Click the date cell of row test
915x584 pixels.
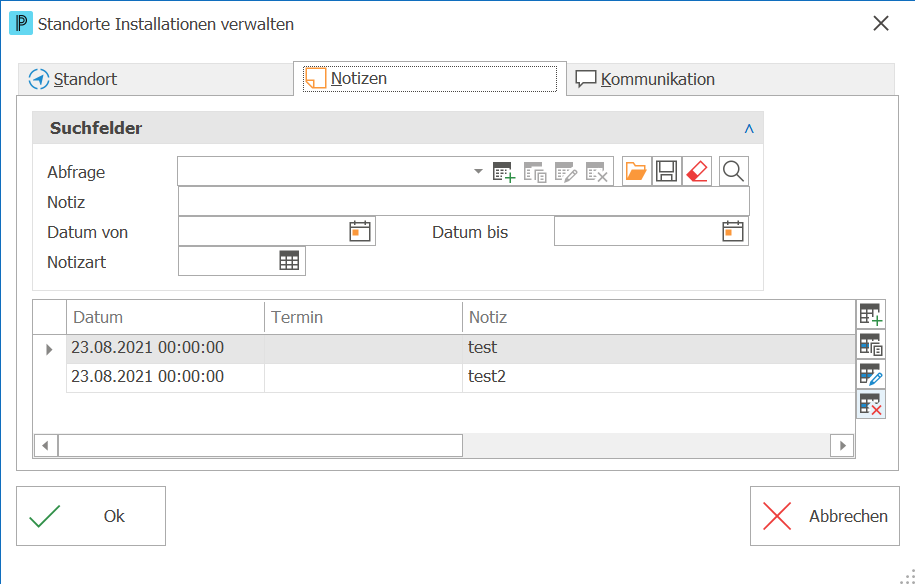pos(166,348)
